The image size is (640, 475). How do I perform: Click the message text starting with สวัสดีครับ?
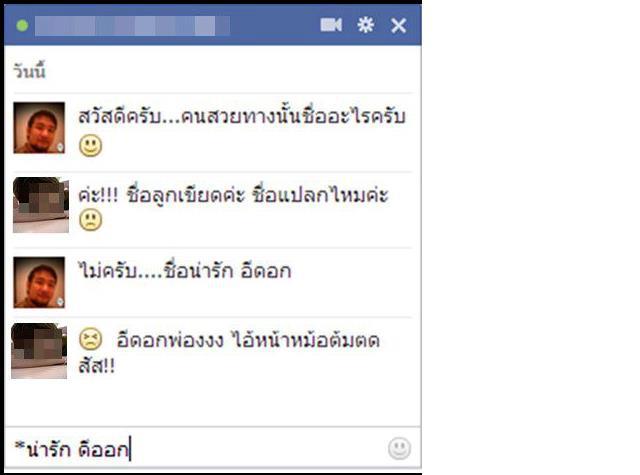tap(242, 117)
